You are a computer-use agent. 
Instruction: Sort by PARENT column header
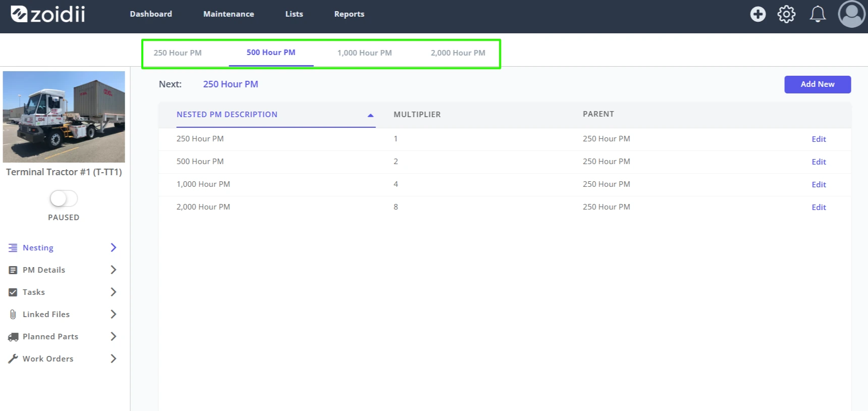pyautogui.click(x=599, y=114)
